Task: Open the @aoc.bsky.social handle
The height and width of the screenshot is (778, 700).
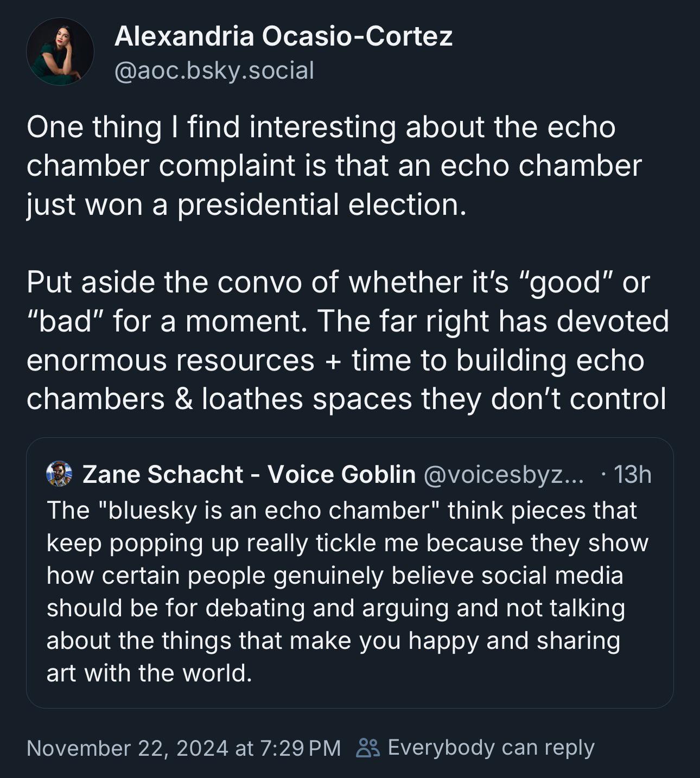Action: coord(214,71)
